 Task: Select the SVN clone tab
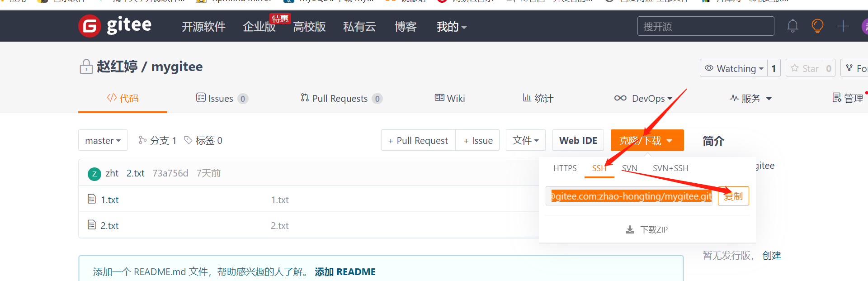point(629,168)
